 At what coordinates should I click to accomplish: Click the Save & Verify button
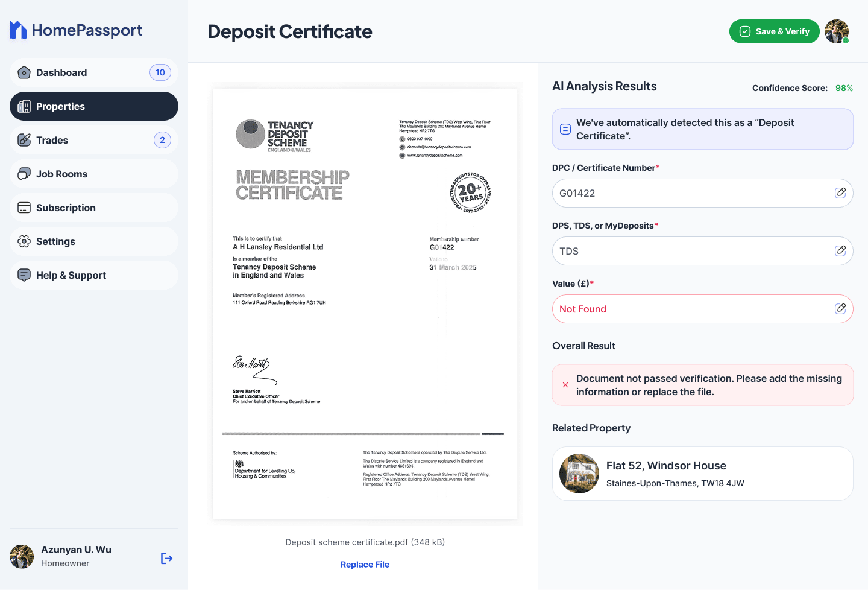coord(775,31)
